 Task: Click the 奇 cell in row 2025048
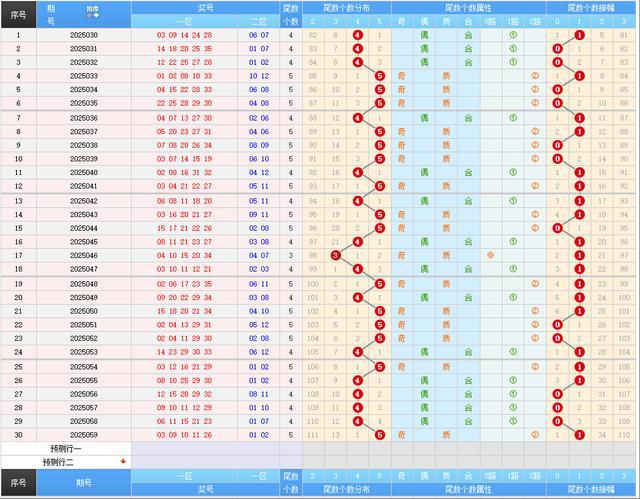(x=402, y=284)
